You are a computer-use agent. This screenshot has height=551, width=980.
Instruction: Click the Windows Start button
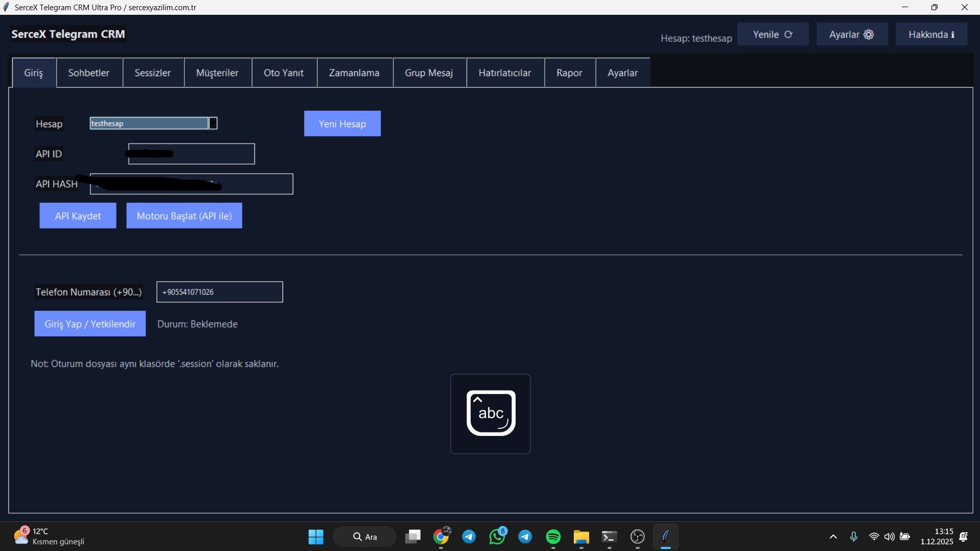coord(316,537)
